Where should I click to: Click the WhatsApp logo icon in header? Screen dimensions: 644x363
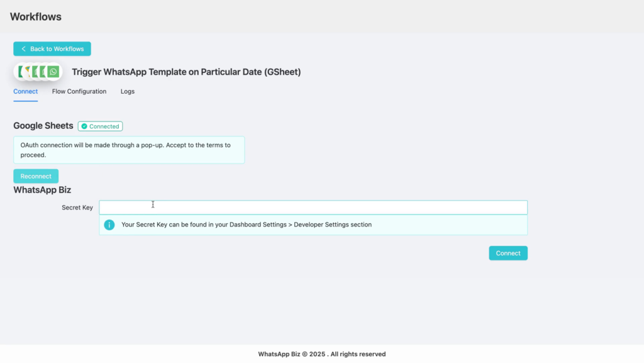53,72
